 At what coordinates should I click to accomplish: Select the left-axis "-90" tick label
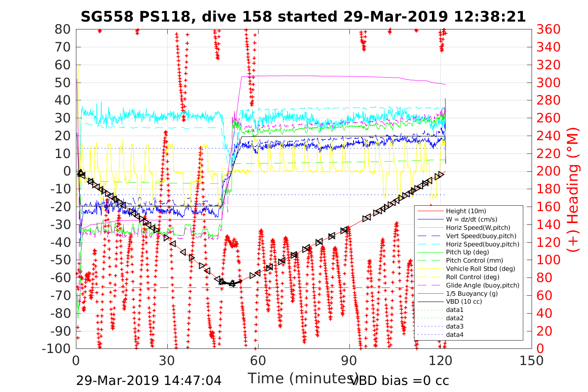tap(61, 331)
